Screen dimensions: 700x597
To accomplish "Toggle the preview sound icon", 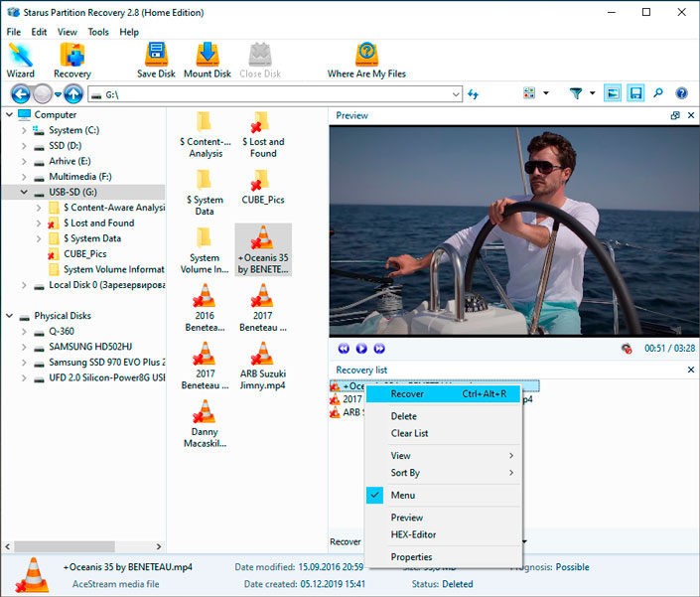I will click(627, 349).
